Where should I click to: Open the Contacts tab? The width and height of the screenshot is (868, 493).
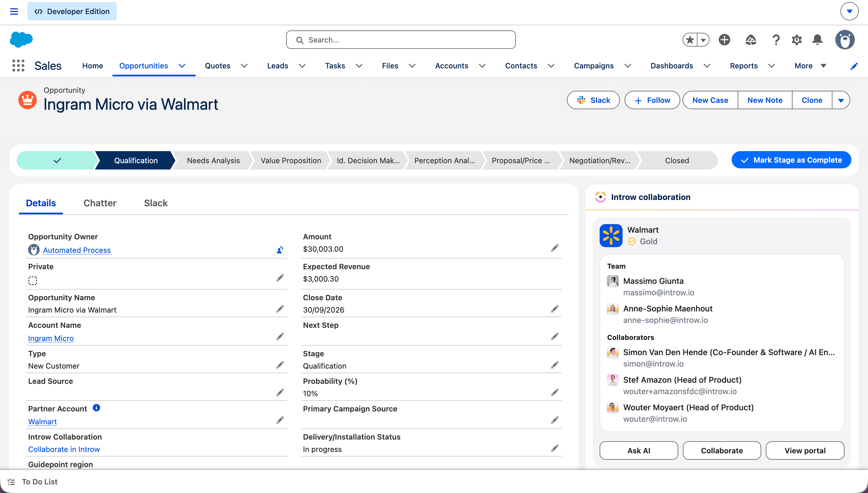click(x=521, y=66)
